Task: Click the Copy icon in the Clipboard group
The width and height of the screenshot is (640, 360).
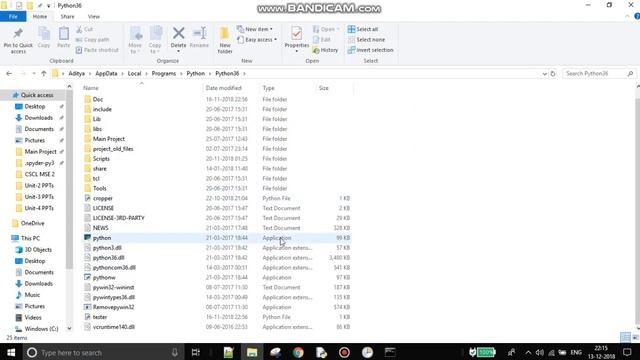Action: point(44,34)
